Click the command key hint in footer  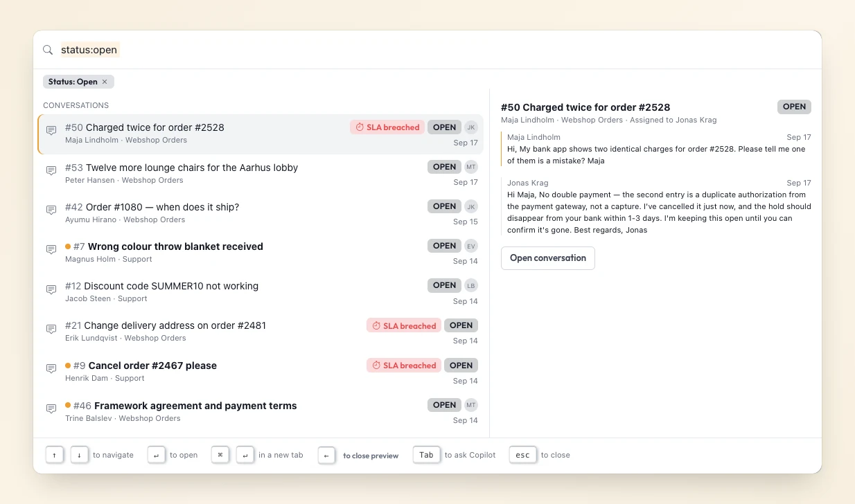(x=220, y=455)
